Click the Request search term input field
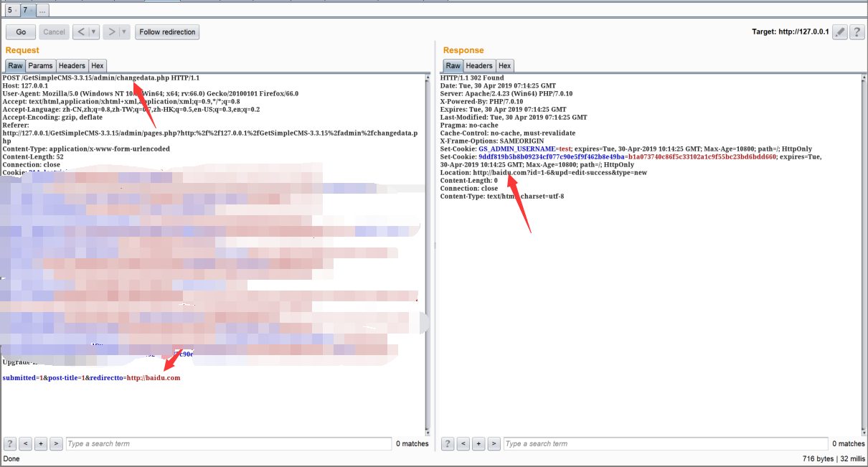Viewport: 868px width, 467px height. [x=228, y=443]
